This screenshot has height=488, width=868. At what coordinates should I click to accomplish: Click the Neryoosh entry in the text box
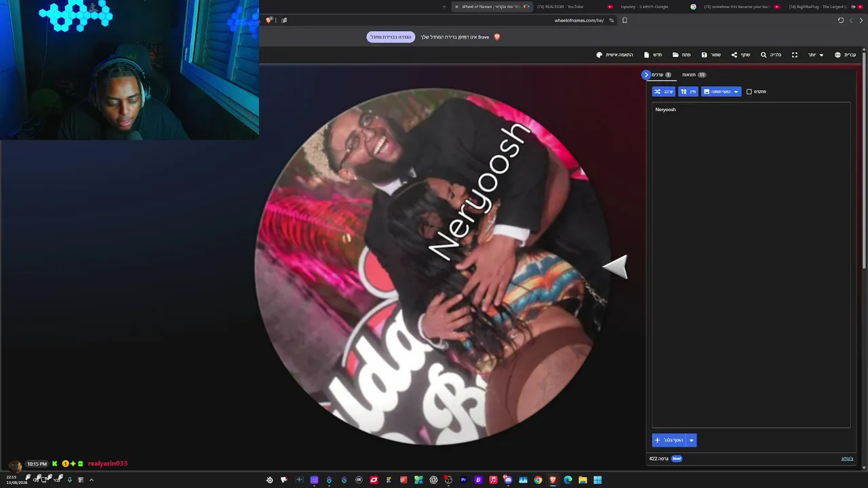(x=665, y=110)
